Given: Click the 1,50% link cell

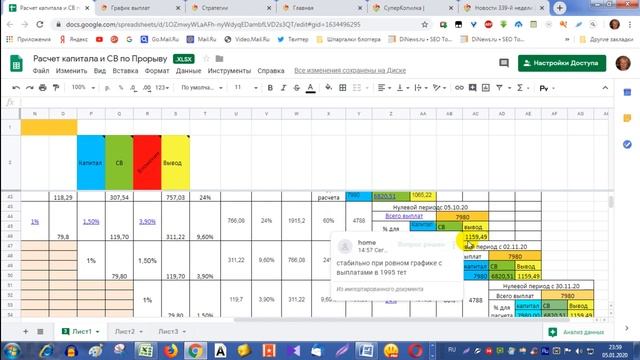Looking at the screenshot, I should [91, 221].
